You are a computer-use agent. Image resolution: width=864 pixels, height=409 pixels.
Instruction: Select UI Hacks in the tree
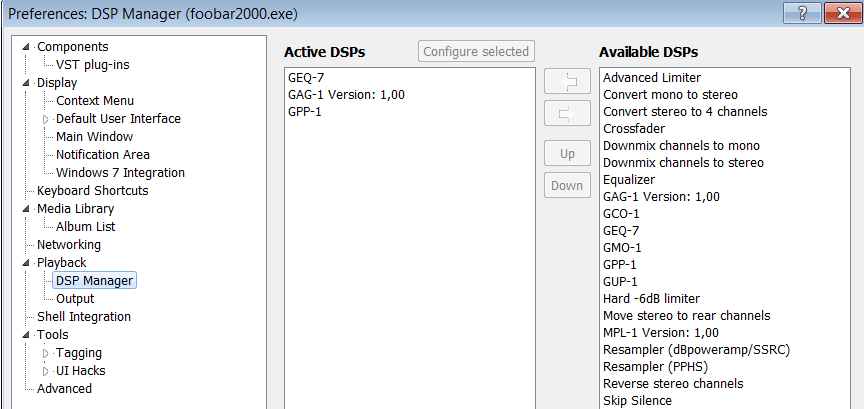80,371
